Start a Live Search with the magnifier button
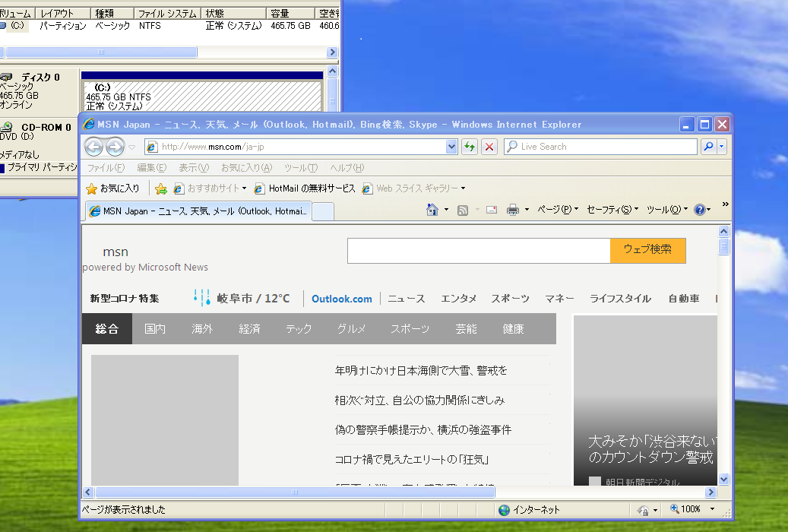 click(x=709, y=147)
